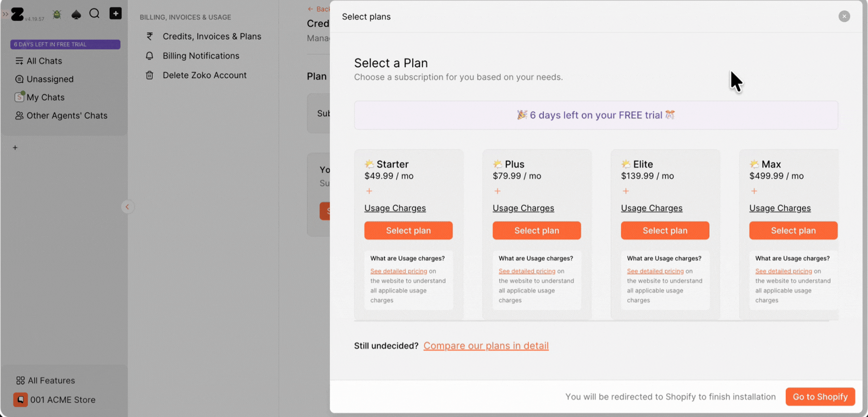Image resolution: width=868 pixels, height=417 pixels.
Task: Click the sun icon beside Elite
Action: click(625, 164)
